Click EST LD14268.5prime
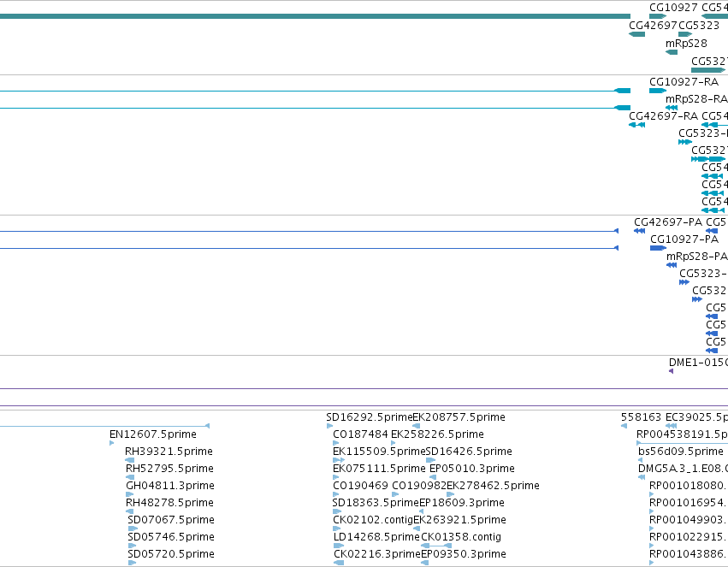Image resolution: width=728 pixels, height=567 pixels. click(x=376, y=537)
